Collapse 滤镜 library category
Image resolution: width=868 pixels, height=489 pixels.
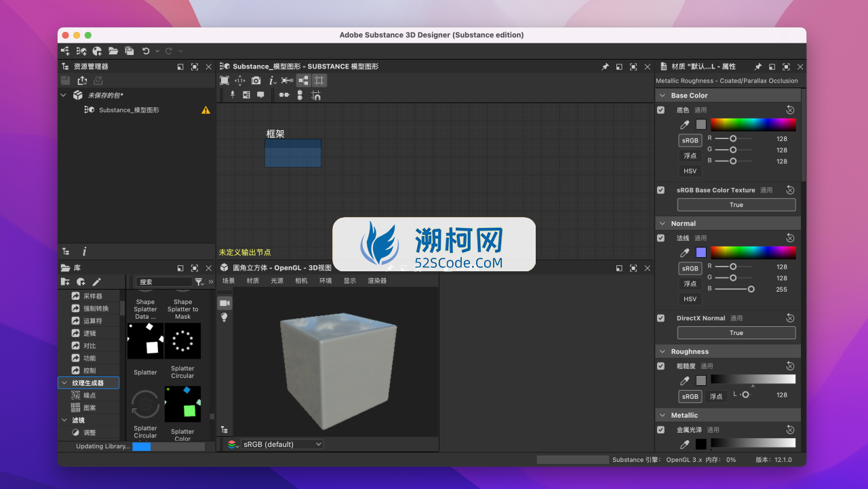click(64, 420)
